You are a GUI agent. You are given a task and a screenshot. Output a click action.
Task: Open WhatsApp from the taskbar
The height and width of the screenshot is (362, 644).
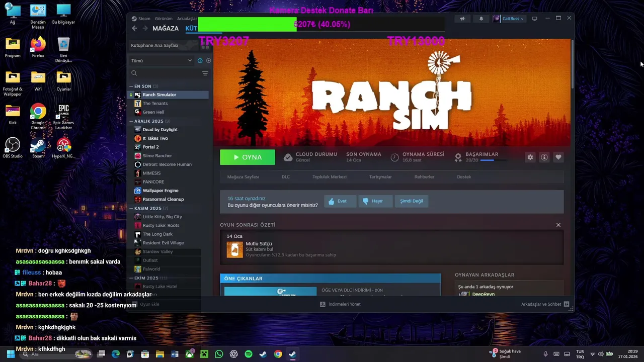219,354
